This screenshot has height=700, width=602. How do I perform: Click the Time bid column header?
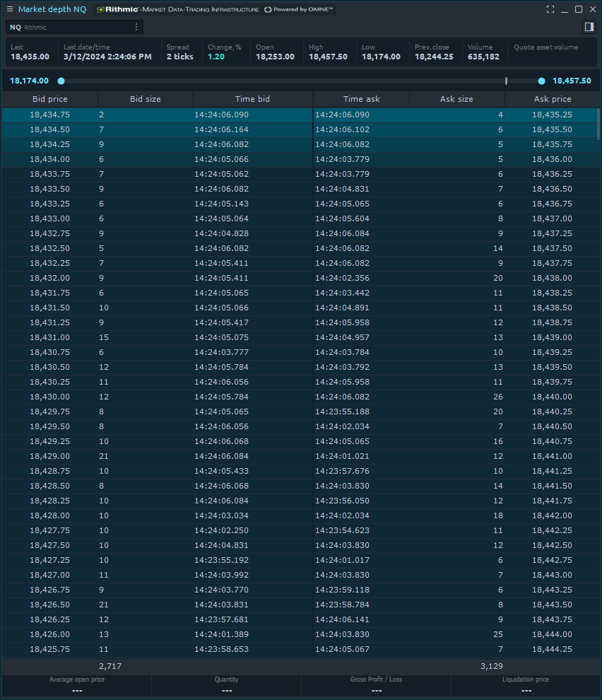[253, 99]
